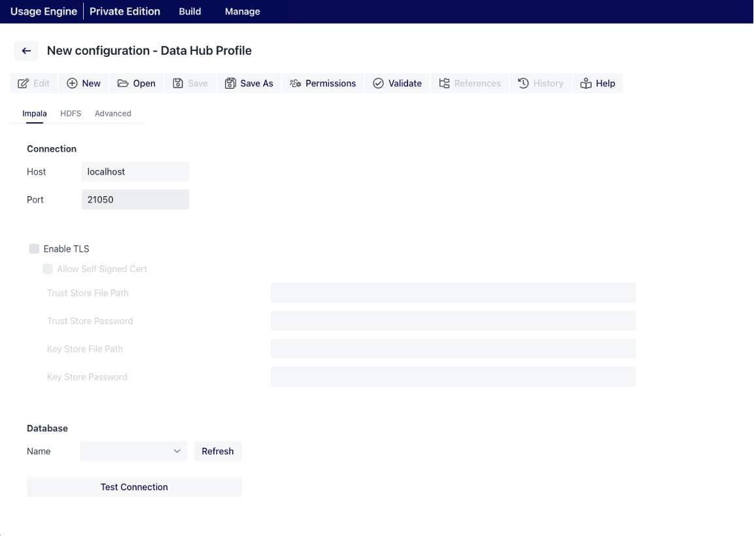The image size is (756, 536).
Task: Click the History clock icon
Action: tap(523, 84)
